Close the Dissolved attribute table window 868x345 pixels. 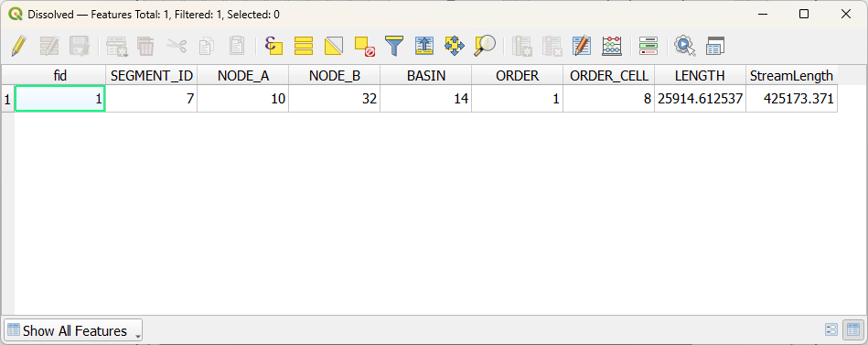[x=846, y=15]
